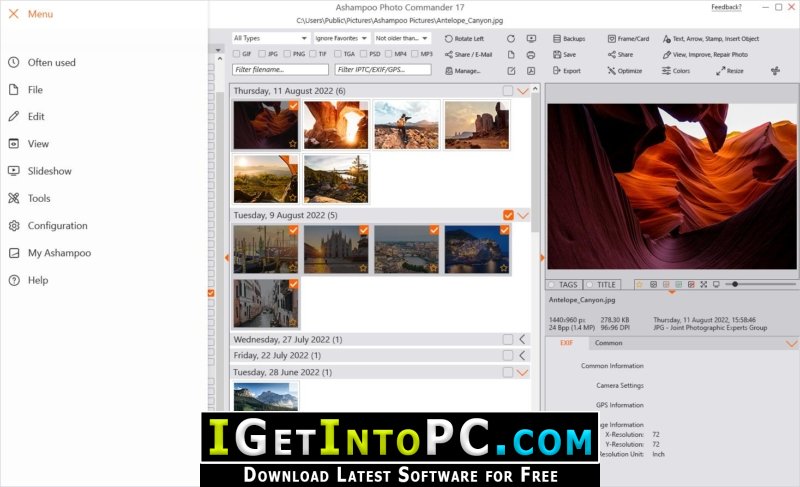800x487 pixels.
Task: Click the Feedback link
Action: tap(726, 7)
